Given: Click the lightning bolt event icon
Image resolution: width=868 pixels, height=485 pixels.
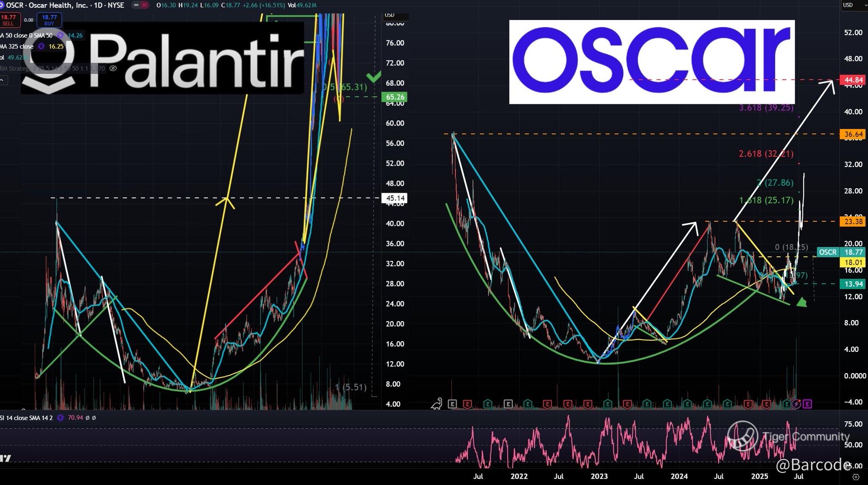Looking at the screenshot, I should (797, 404).
